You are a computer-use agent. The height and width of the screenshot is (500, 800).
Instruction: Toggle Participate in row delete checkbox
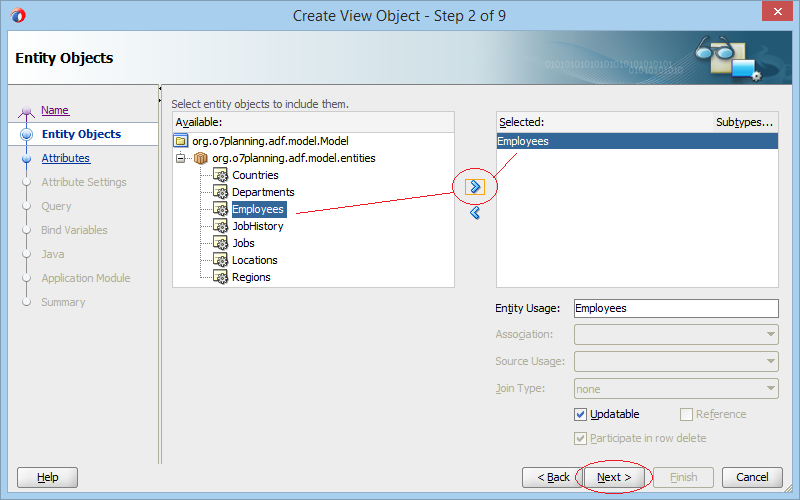[580, 438]
